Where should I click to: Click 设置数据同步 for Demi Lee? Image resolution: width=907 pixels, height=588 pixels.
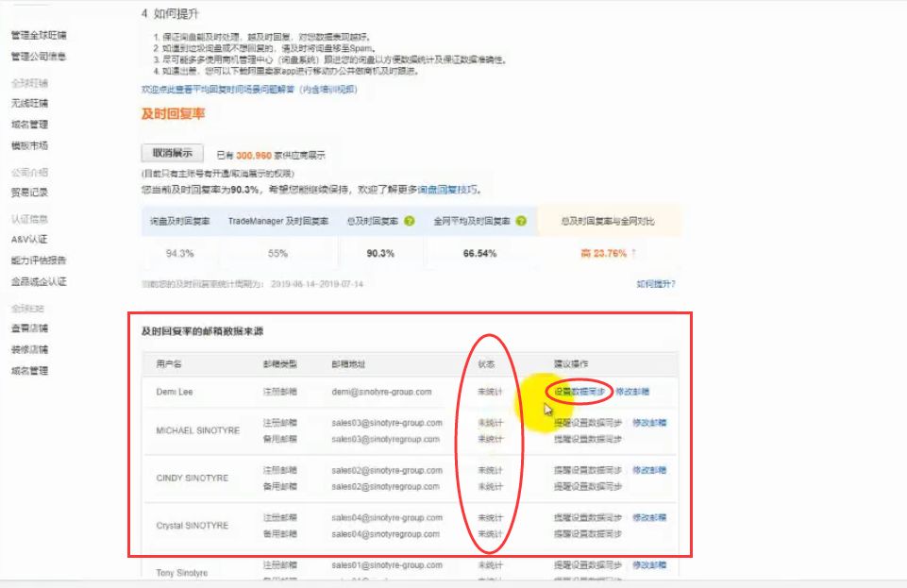coord(579,392)
